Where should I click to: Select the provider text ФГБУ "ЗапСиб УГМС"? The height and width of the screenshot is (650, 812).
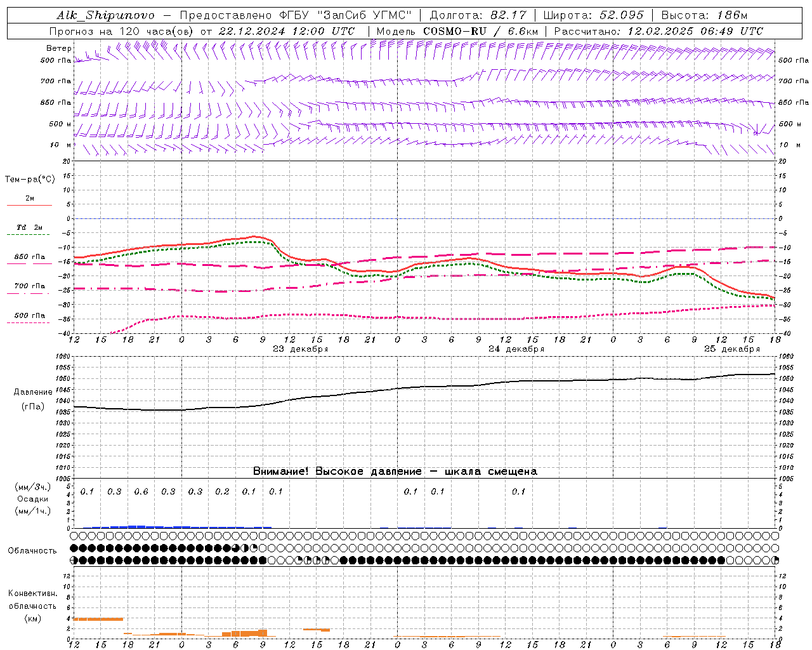pyautogui.click(x=345, y=15)
